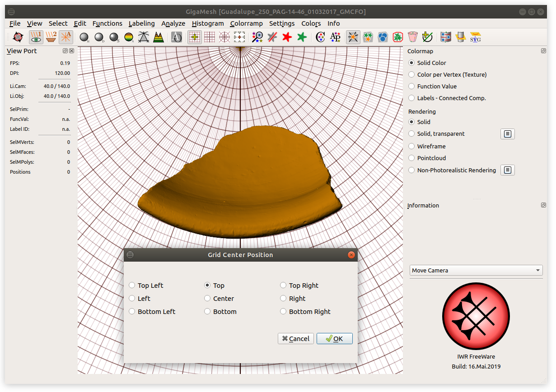This screenshot has height=392, width=556.
Task: Open the Settings menu
Action: [282, 23]
